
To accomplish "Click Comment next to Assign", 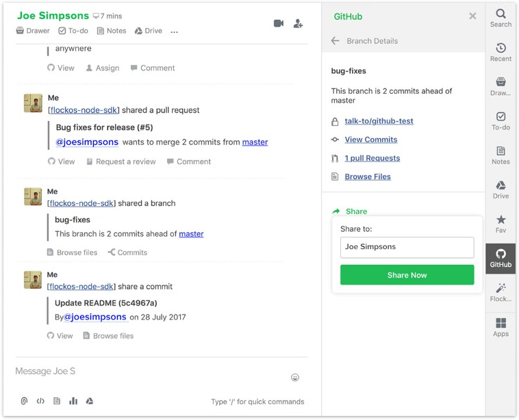I will [153, 68].
